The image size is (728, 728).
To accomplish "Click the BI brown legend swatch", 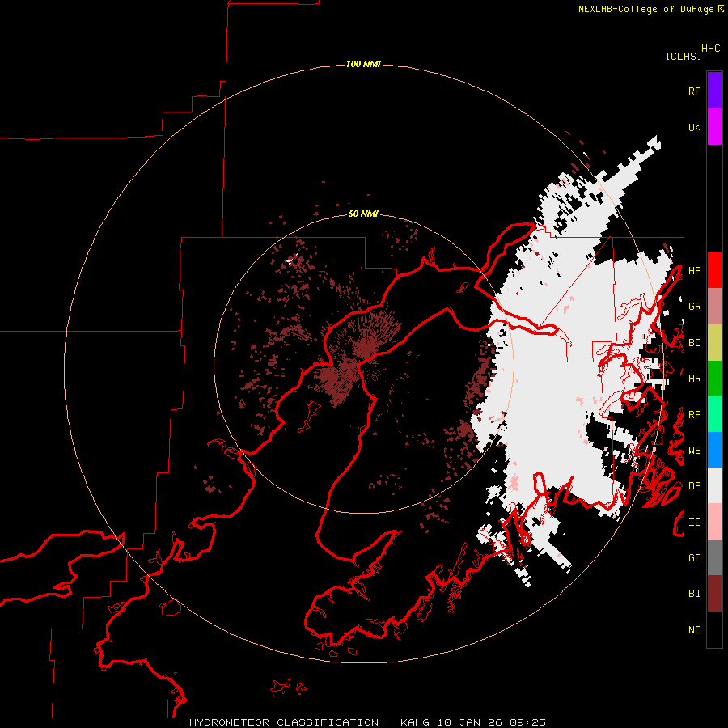I will click(714, 594).
